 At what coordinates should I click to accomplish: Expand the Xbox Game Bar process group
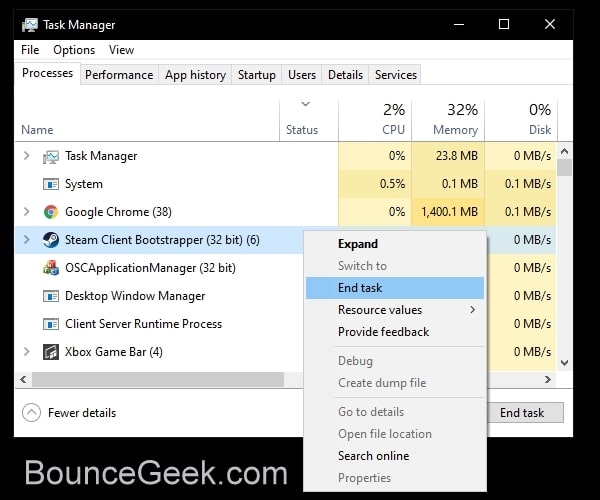point(26,352)
